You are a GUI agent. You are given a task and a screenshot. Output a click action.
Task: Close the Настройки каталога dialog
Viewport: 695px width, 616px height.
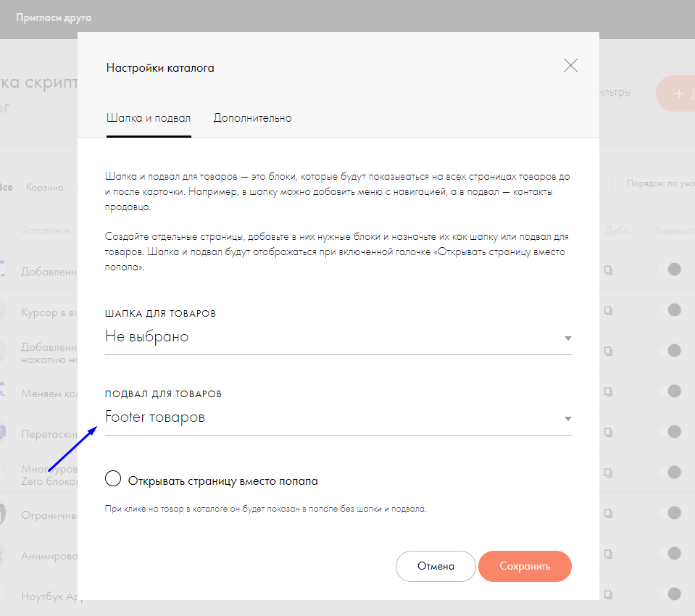(570, 66)
